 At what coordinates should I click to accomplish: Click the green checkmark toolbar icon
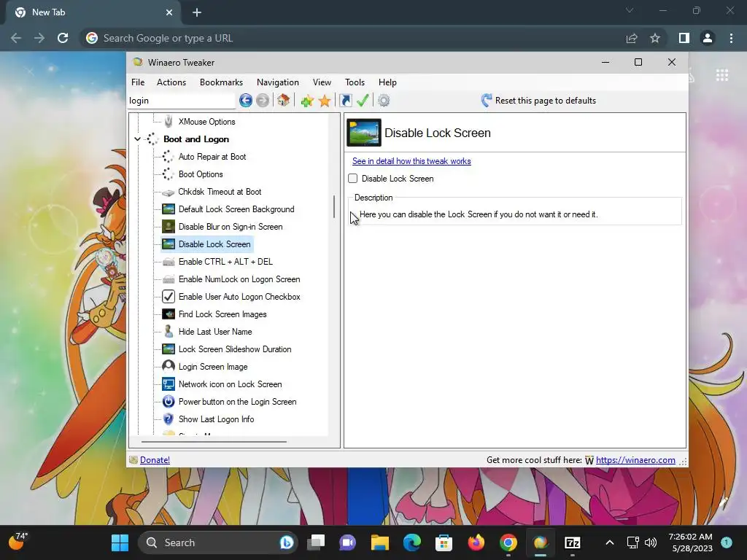click(363, 101)
